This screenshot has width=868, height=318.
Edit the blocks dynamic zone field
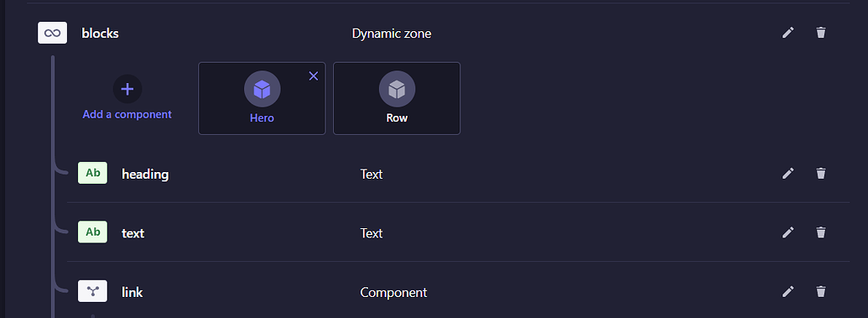coord(787,33)
